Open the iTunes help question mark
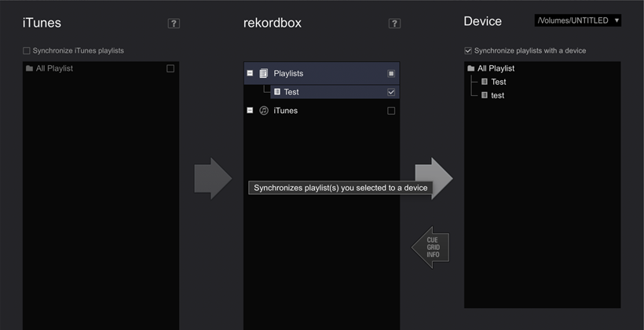This screenshot has height=330, width=644. click(x=174, y=24)
